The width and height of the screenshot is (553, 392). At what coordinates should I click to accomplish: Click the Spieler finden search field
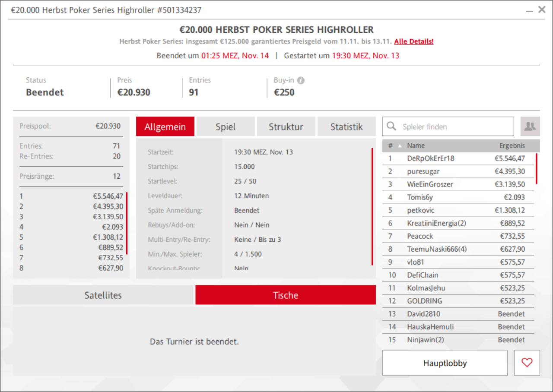point(454,126)
